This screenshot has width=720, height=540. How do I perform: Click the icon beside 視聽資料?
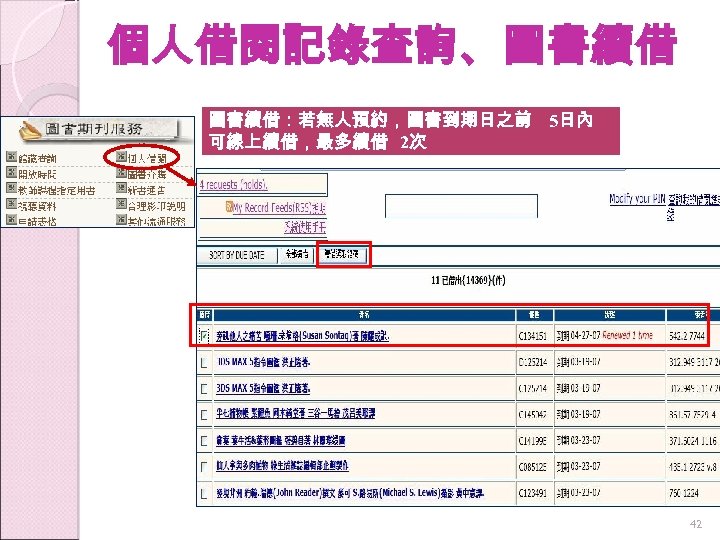(11, 204)
